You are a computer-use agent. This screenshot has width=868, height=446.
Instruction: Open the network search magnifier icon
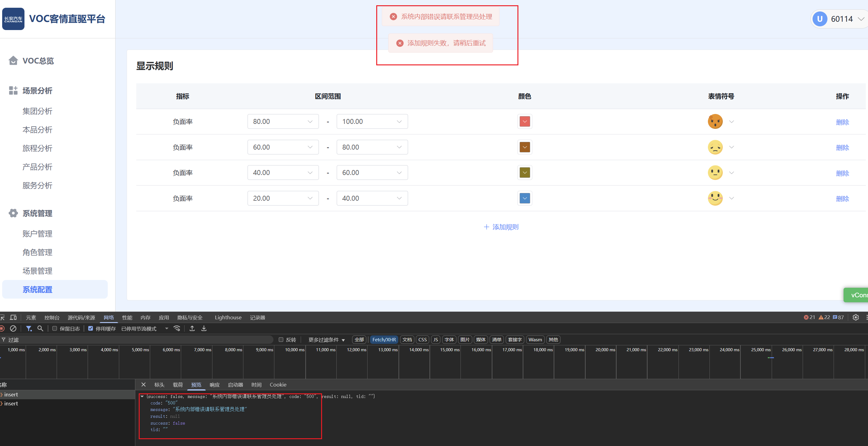click(40, 328)
